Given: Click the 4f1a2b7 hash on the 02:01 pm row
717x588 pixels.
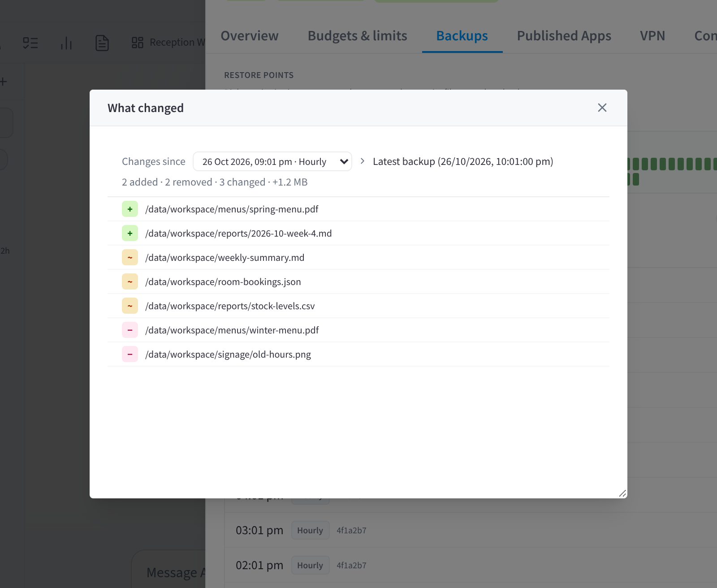Looking at the screenshot, I should pyautogui.click(x=351, y=565).
